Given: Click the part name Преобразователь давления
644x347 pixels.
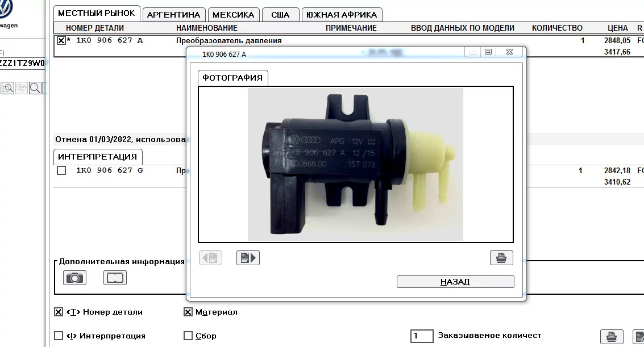Looking at the screenshot, I should pos(228,41).
